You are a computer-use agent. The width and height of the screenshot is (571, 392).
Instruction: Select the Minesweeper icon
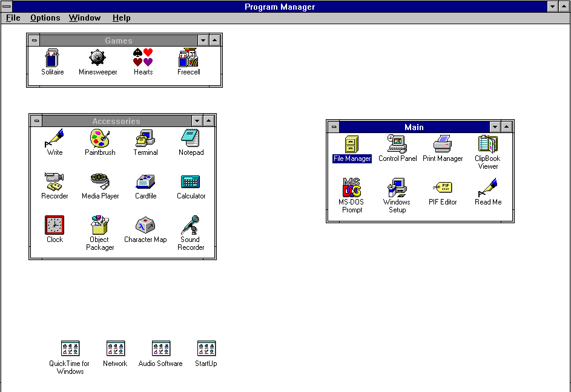point(97,59)
